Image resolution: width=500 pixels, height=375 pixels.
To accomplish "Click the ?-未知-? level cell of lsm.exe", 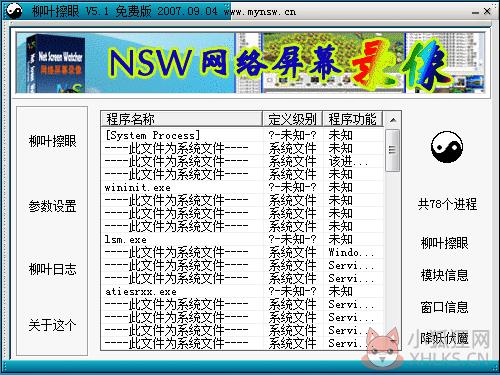I will (292, 239).
